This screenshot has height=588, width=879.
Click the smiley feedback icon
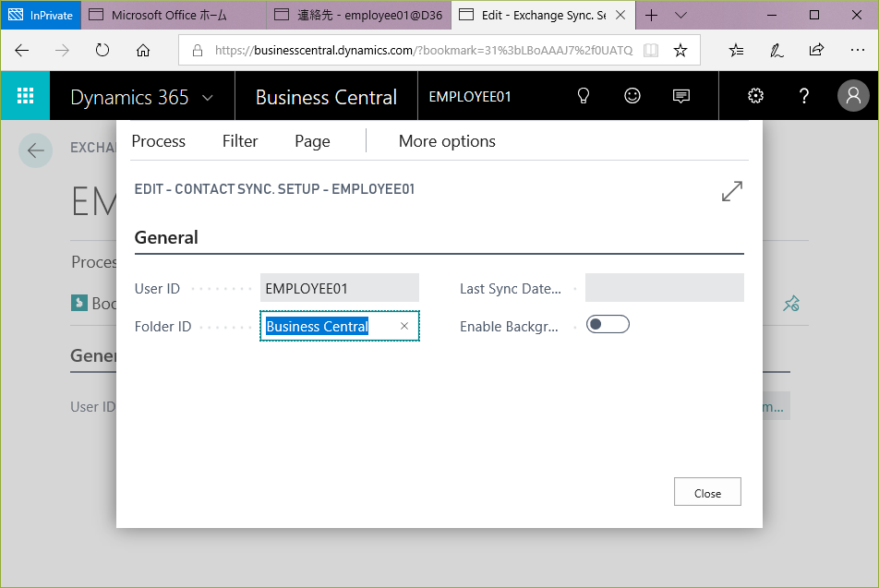pos(632,96)
